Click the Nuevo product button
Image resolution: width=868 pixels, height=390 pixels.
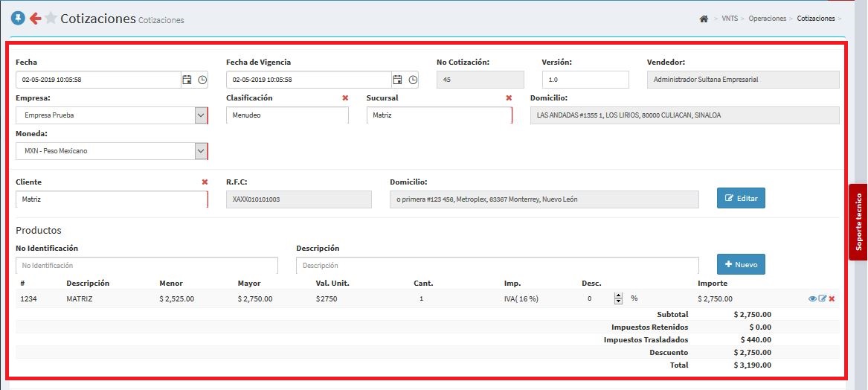point(741,264)
